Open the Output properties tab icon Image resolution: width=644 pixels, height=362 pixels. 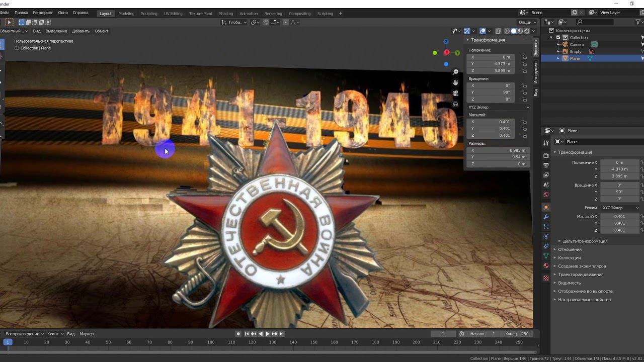pos(546,165)
